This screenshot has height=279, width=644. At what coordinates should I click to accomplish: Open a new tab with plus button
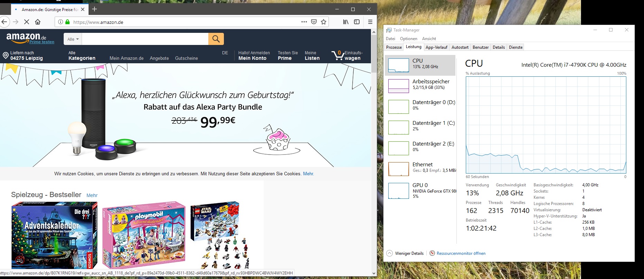click(x=94, y=9)
